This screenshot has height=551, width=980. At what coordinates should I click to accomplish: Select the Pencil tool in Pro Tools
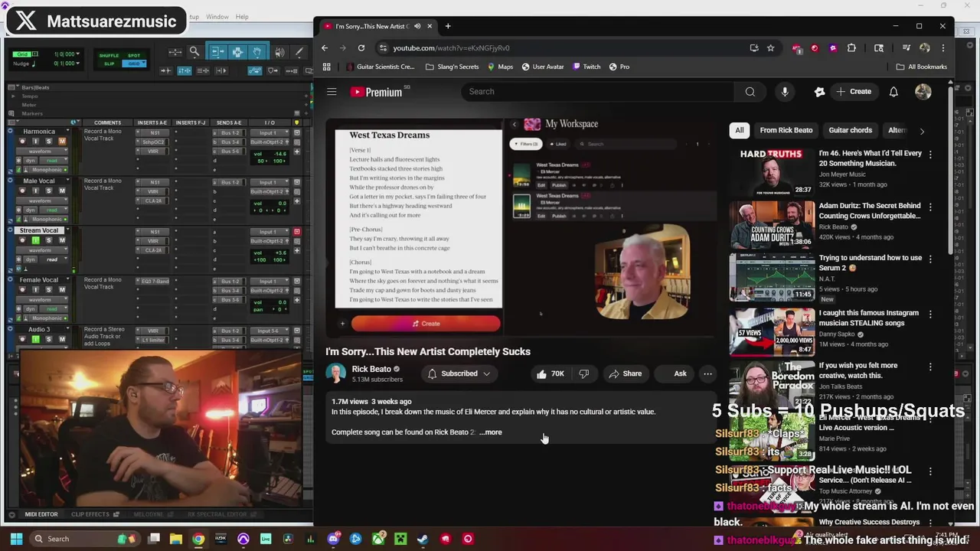pyautogui.click(x=299, y=52)
